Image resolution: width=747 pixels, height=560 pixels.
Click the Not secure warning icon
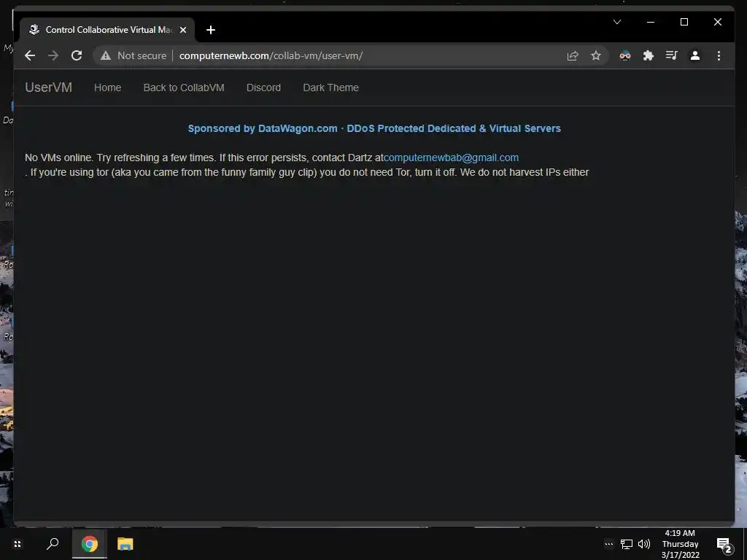106,55
